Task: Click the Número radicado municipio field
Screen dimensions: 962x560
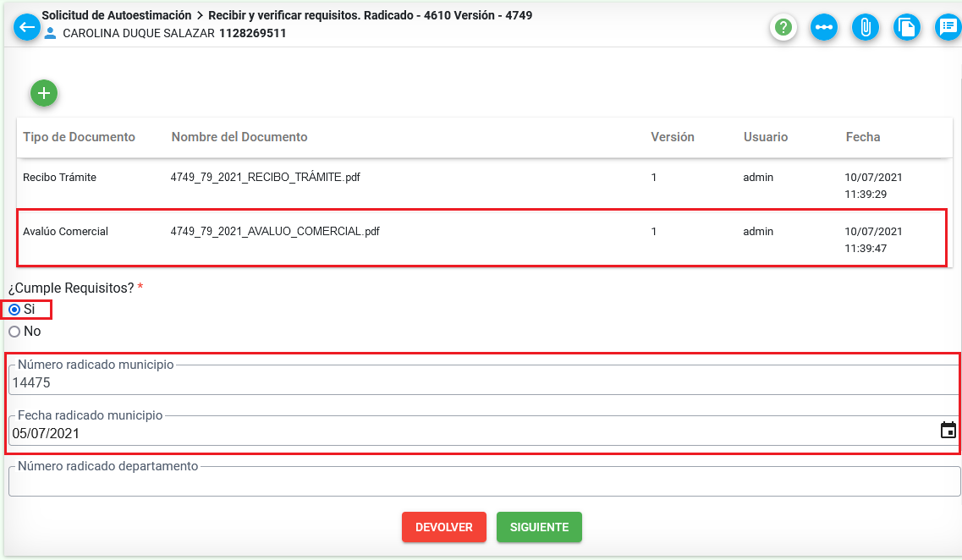Action: click(x=484, y=380)
